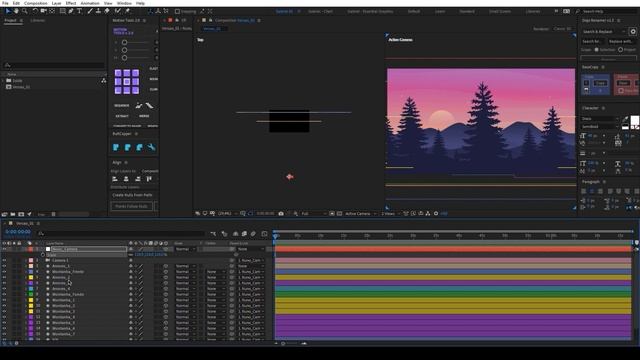Viewport: 640px width, 360px height.
Task: Select the Rotation tool
Action: click(35, 11)
